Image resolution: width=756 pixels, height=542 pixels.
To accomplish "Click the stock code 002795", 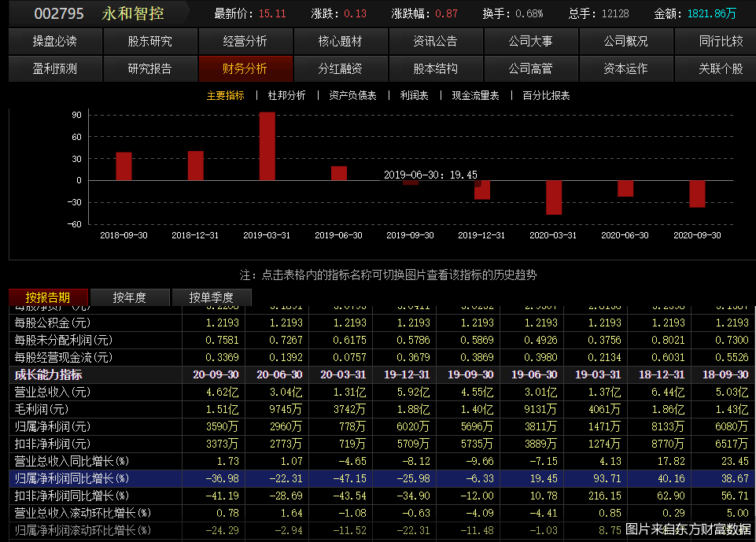I will [59, 13].
